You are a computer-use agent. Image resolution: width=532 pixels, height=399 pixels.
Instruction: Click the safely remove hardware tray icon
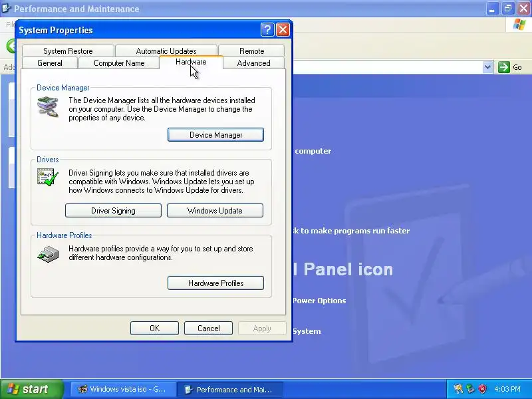coord(470,389)
